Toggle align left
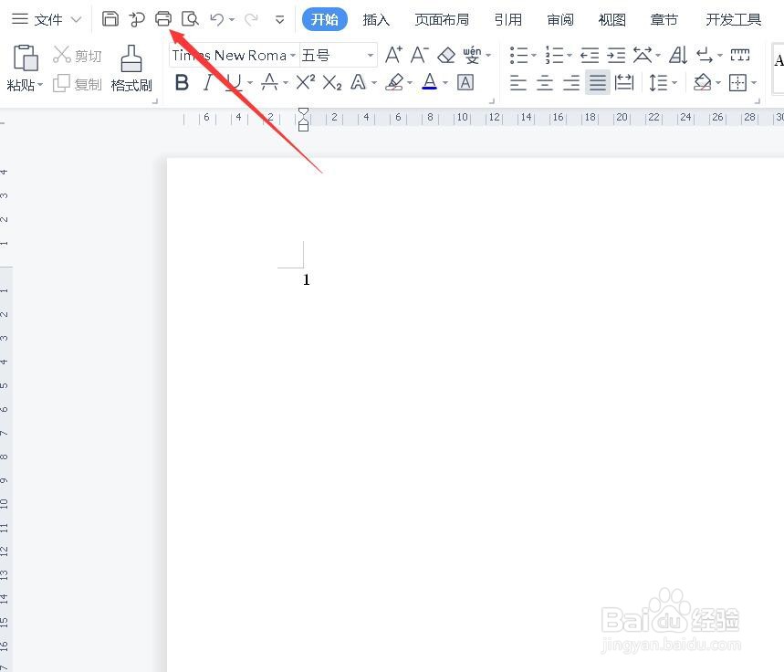This screenshot has width=784, height=672. (518, 82)
